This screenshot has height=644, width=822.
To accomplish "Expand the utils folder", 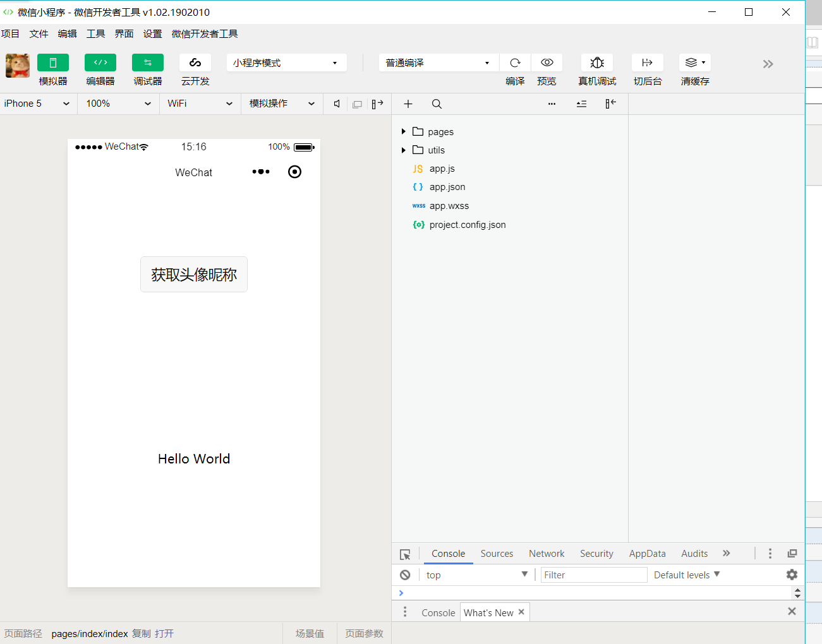I will click(x=403, y=150).
